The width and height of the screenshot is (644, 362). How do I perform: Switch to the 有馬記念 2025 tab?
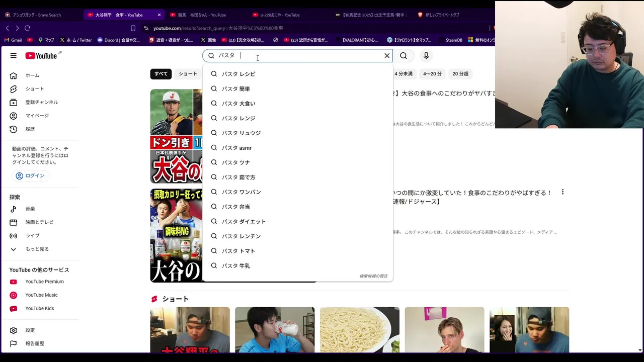(x=371, y=15)
